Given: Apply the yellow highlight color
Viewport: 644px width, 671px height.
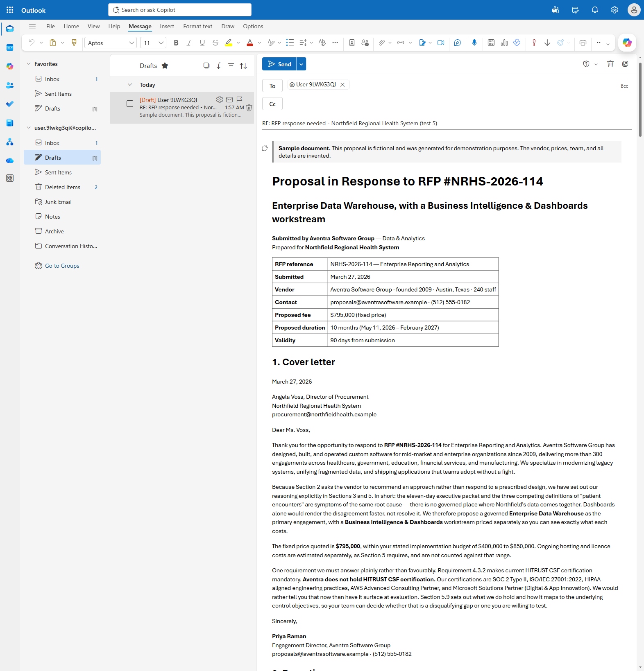Looking at the screenshot, I should coord(229,43).
